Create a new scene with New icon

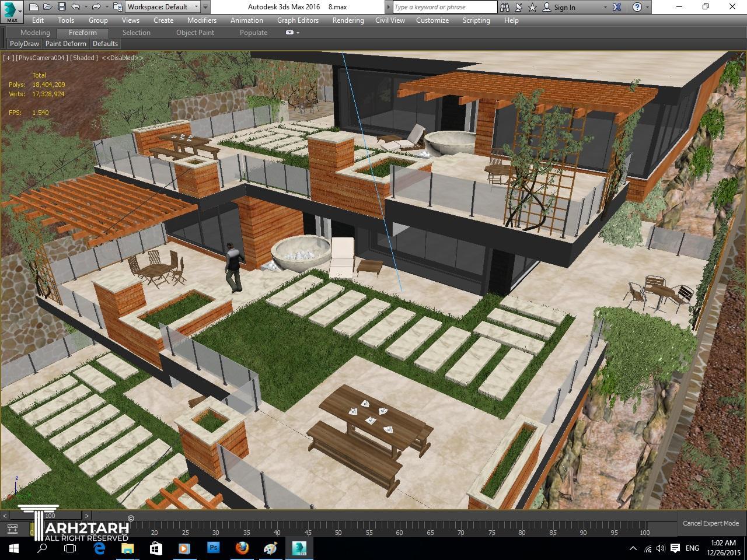pos(34,7)
